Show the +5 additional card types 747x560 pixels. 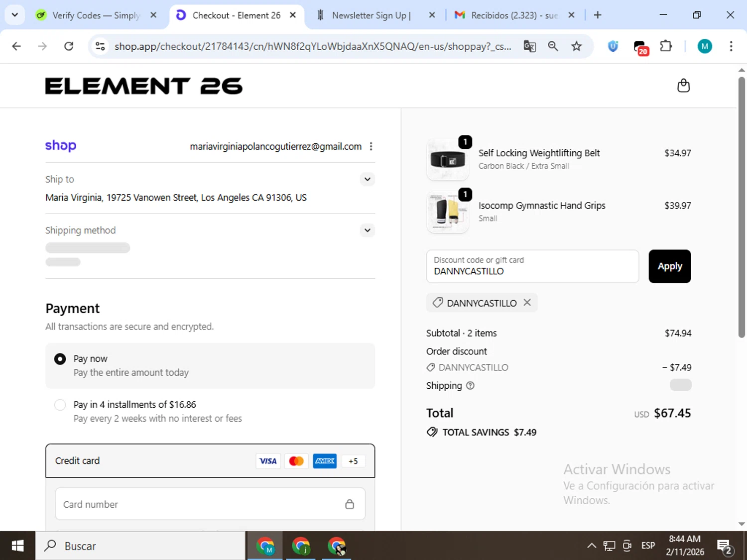[353, 461]
